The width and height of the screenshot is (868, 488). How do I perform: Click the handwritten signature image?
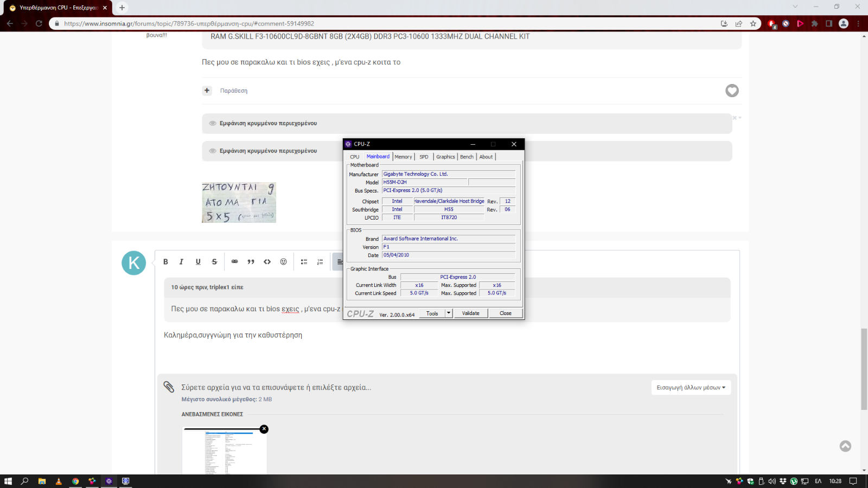click(239, 202)
